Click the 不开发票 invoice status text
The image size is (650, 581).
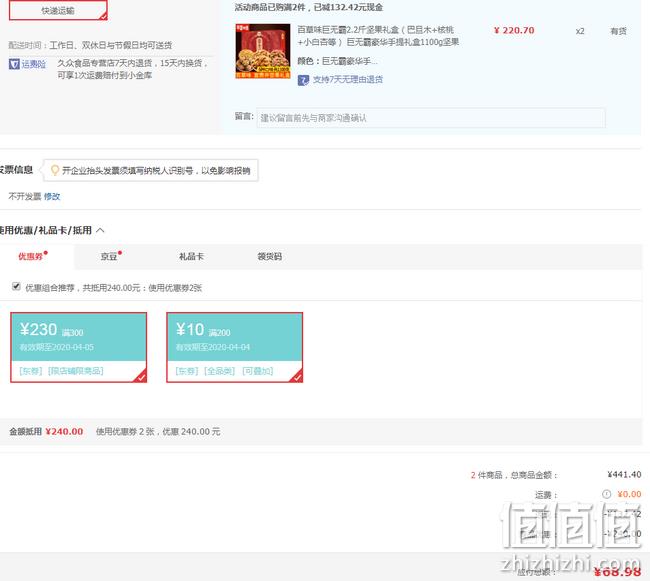click(x=25, y=196)
